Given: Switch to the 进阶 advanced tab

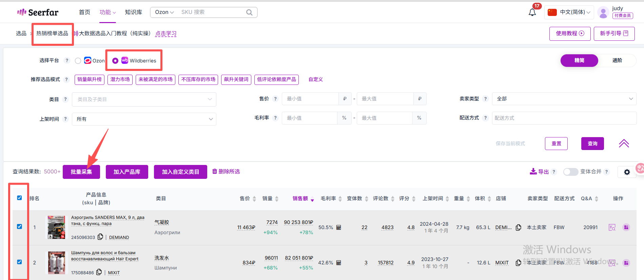Looking at the screenshot, I should pos(617,60).
